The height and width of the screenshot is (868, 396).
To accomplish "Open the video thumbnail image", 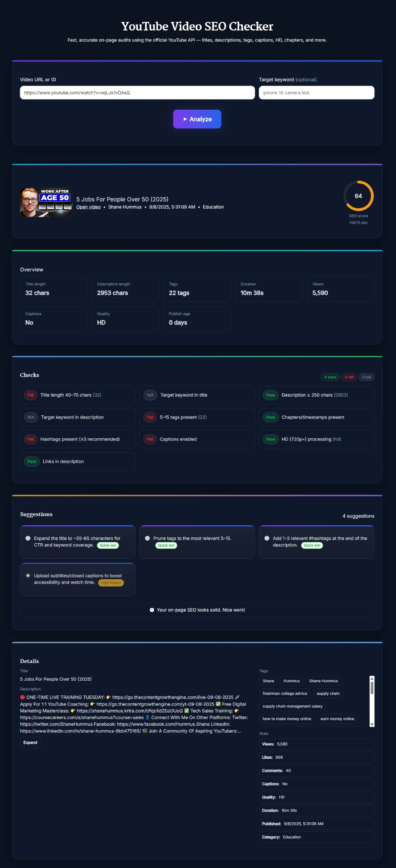I will tap(46, 202).
